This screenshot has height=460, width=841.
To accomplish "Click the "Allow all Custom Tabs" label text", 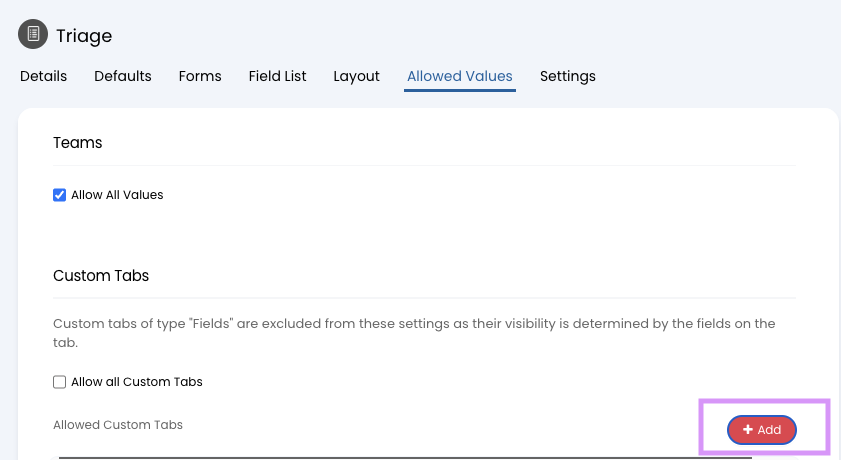I will (x=137, y=382).
